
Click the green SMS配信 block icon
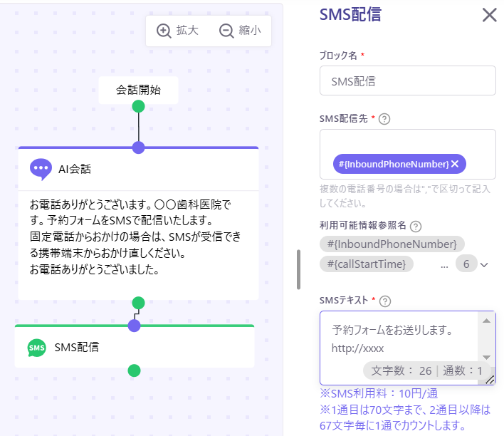click(x=36, y=348)
